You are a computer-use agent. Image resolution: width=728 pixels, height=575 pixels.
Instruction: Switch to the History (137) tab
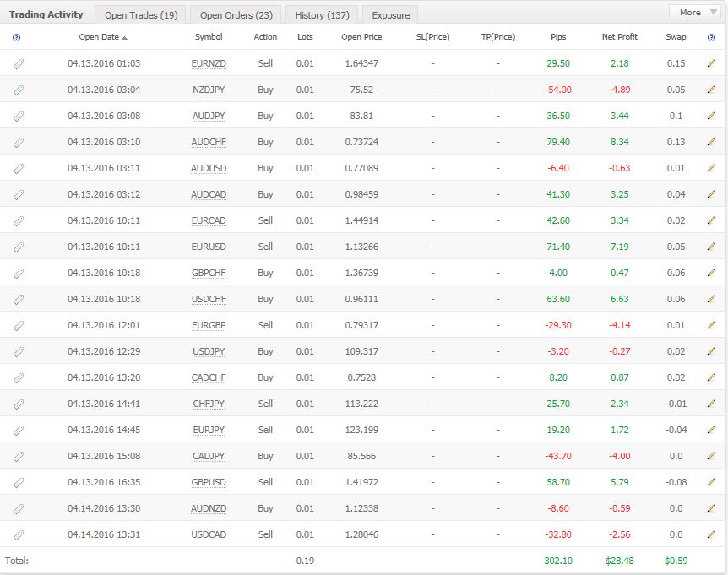tap(322, 14)
